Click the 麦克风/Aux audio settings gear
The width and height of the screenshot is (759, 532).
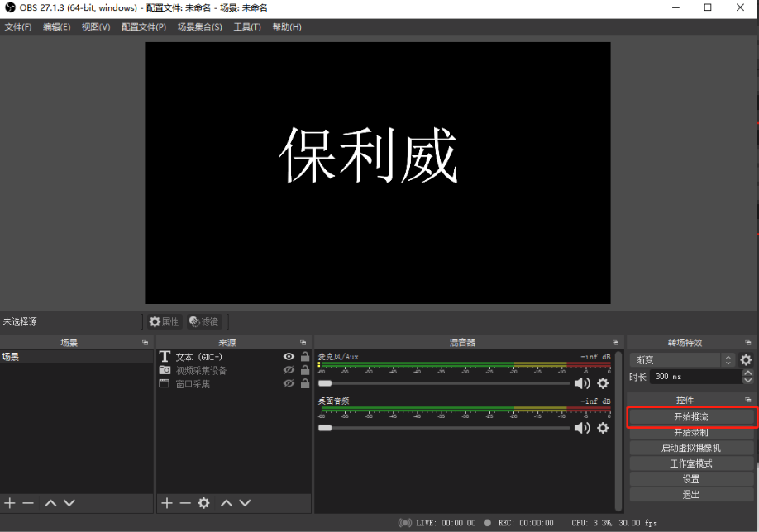pyautogui.click(x=603, y=383)
